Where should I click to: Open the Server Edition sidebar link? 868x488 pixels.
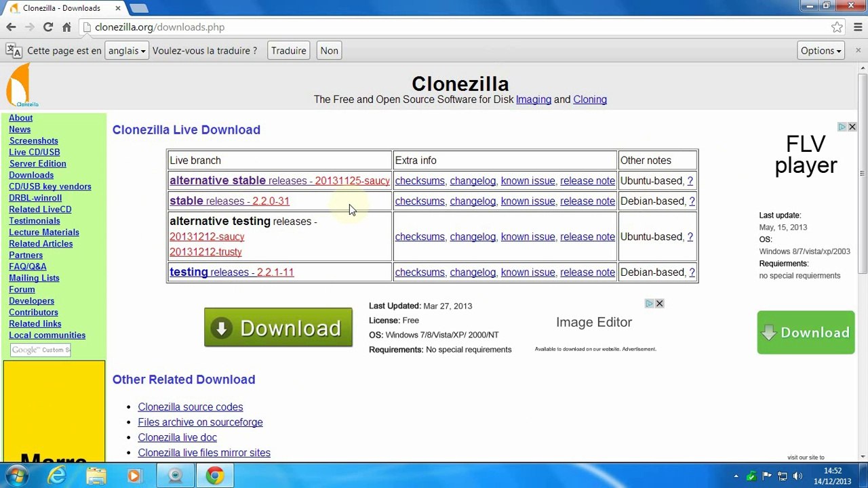37,163
